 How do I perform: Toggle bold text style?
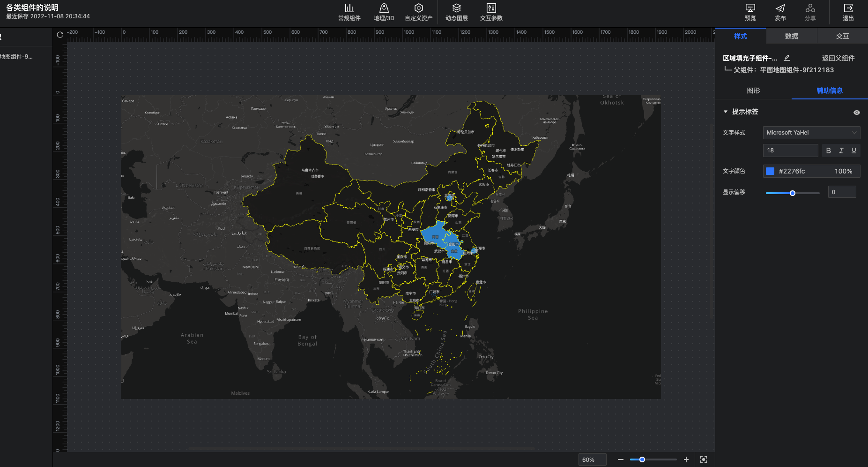pyautogui.click(x=828, y=151)
